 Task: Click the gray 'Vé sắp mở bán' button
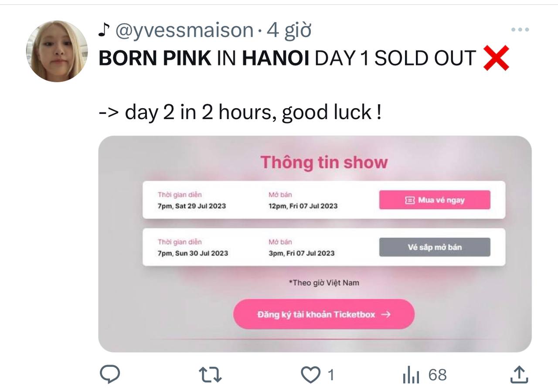(435, 247)
